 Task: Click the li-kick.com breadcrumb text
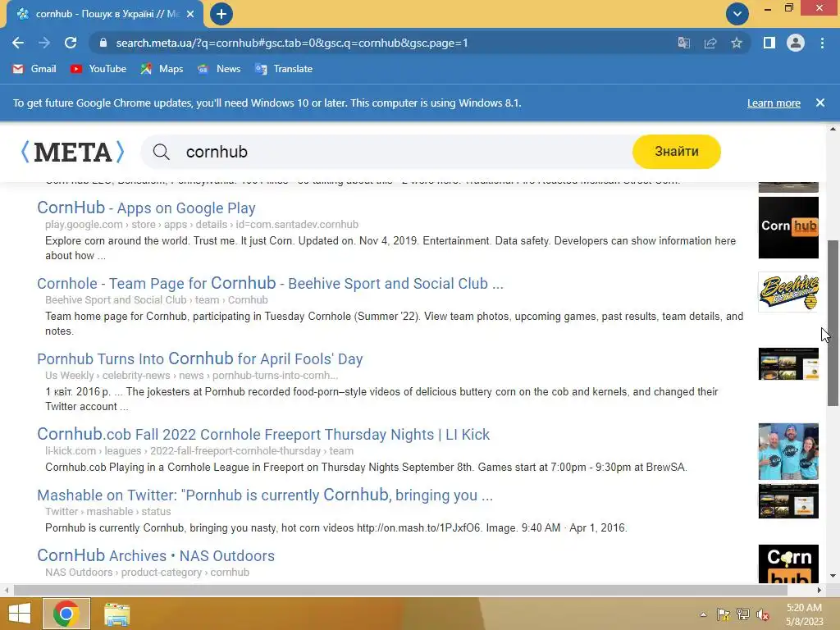(199, 451)
